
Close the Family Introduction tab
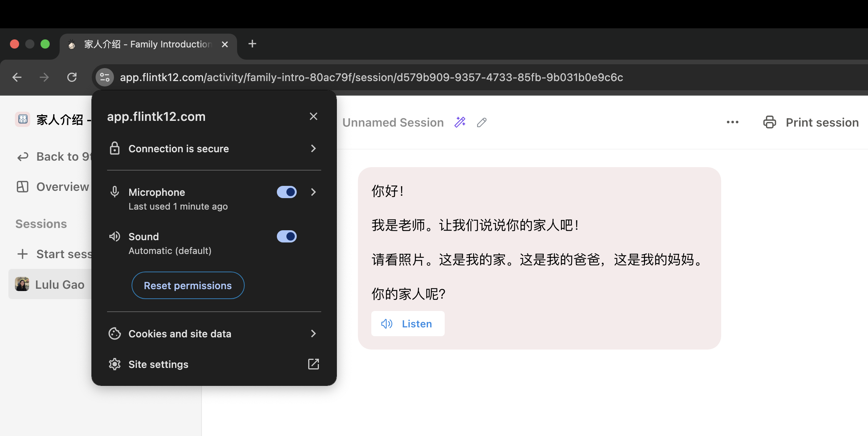click(225, 44)
